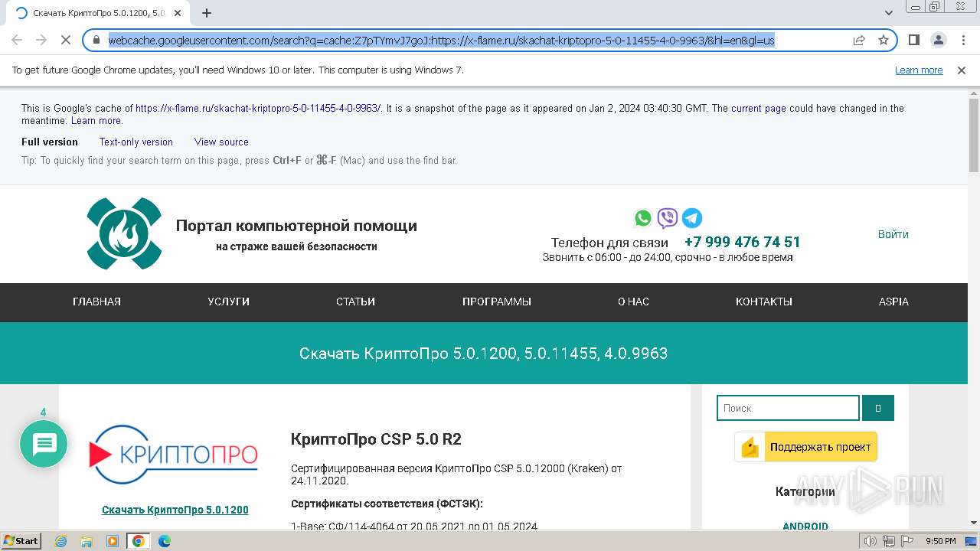Image resolution: width=980 pixels, height=551 pixels.
Task: Click Learn more in update bar
Action: pyautogui.click(x=919, y=70)
